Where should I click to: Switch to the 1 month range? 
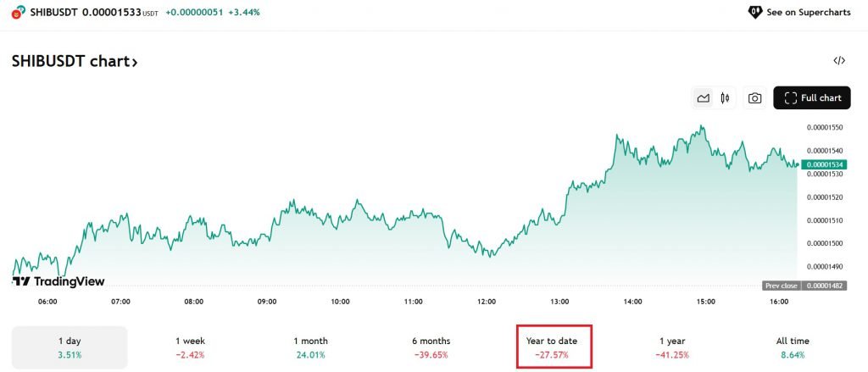310,347
